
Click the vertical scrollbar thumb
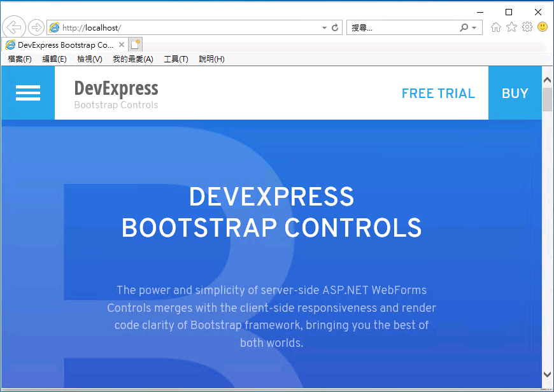click(x=547, y=99)
